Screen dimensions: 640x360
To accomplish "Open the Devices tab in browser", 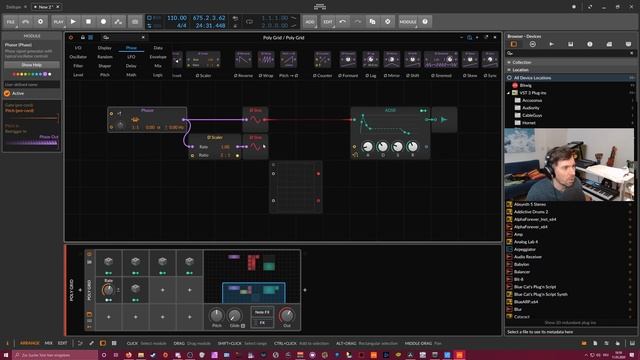I will tap(513, 44).
